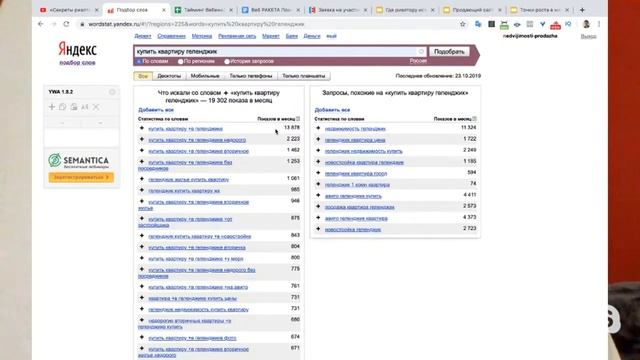640x360 pixels.
Task: Select the 'По регионам' radio option
Action: (x=180, y=61)
